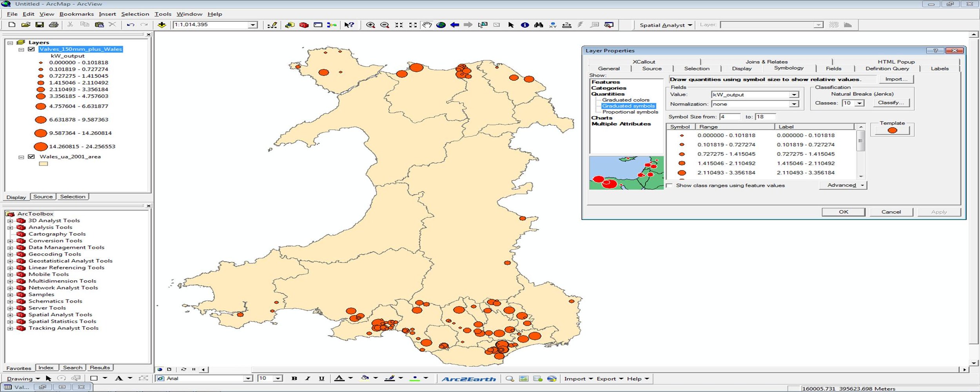Uncheck the Valves_150mm_plus_Wales layer checkbox

click(x=31, y=49)
